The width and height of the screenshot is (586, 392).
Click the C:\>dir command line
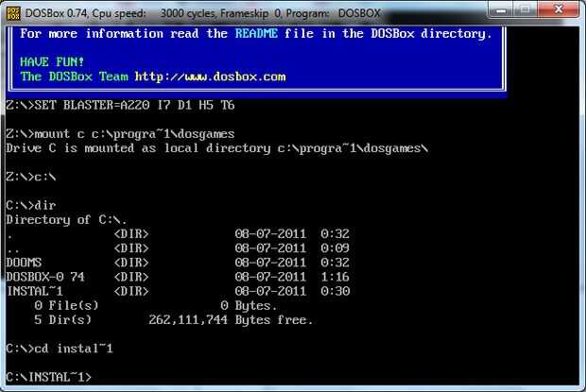[x=31, y=205]
